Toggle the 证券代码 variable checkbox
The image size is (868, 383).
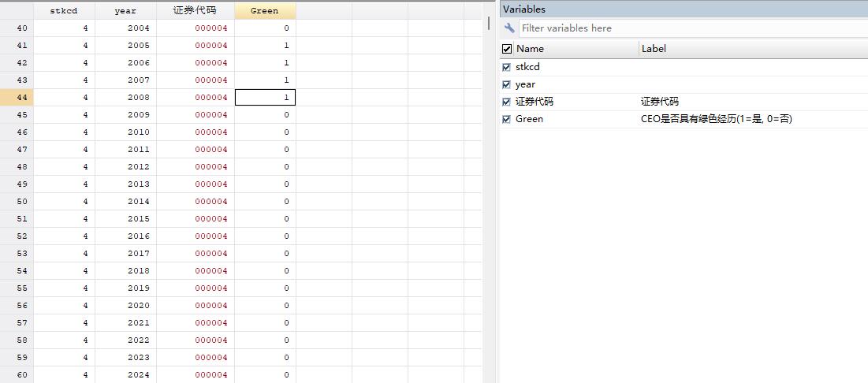507,102
